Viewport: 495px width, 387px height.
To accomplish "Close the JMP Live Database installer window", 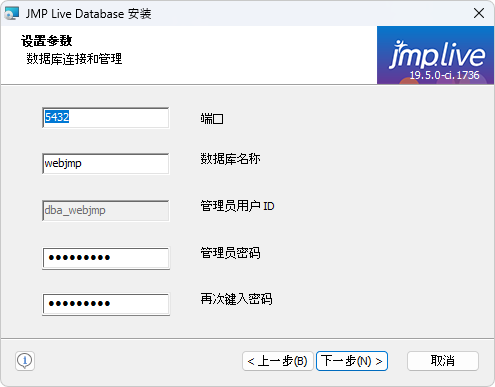I will 479,13.
